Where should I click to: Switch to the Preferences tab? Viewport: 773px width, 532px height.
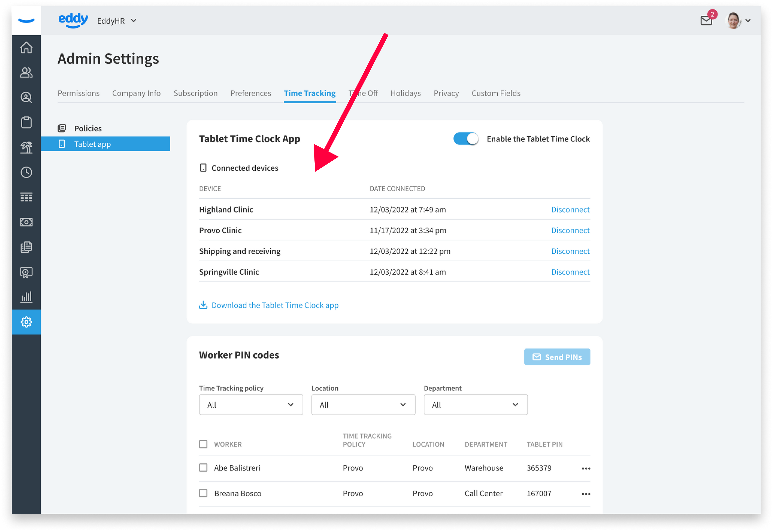(251, 93)
